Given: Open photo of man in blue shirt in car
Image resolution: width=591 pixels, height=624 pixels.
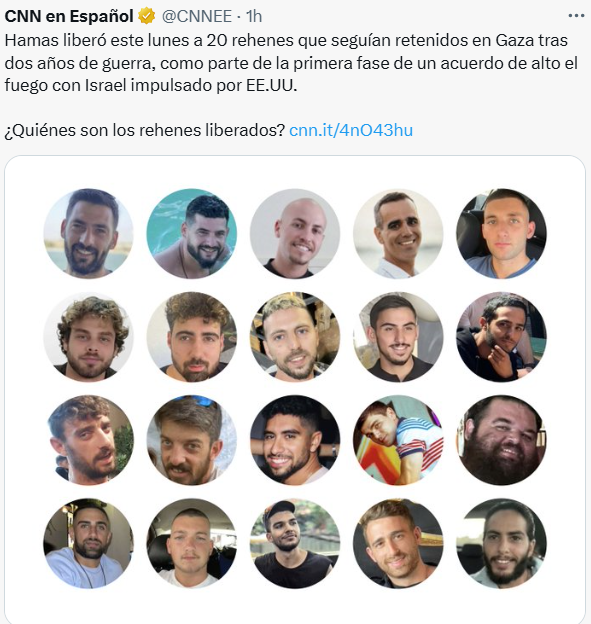Looking at the screenshot, I should [x=501, y=233].
